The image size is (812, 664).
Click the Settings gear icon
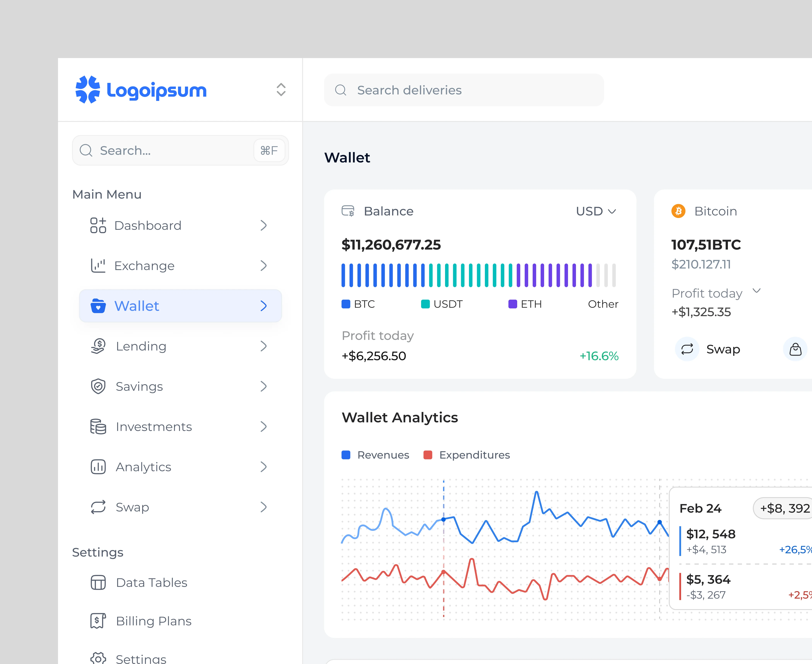pos(98,658)
